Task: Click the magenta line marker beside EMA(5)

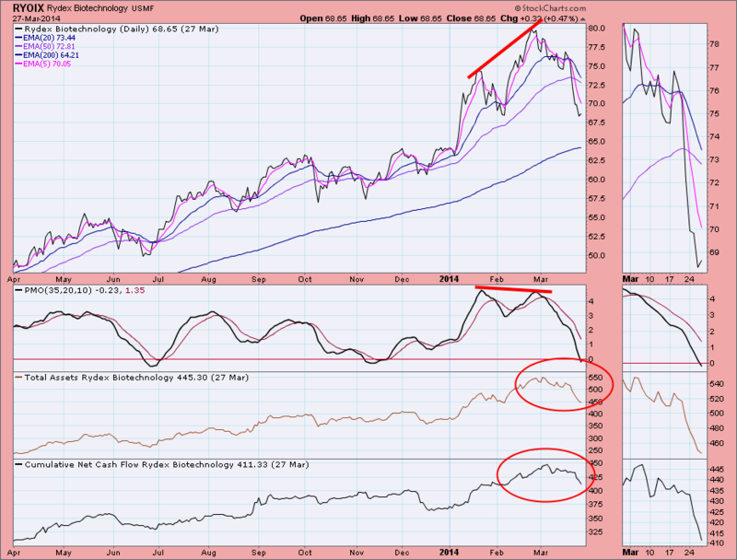Action: [x=18, y=64]
